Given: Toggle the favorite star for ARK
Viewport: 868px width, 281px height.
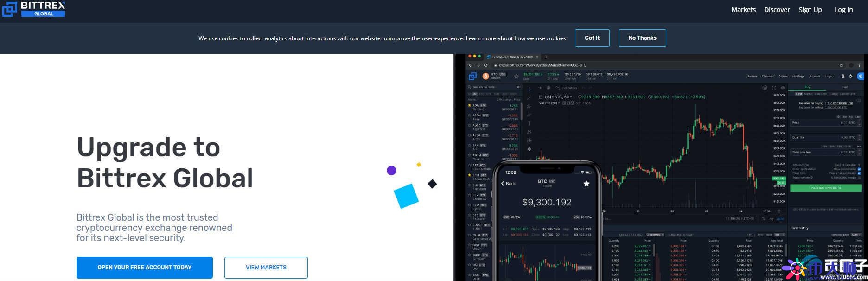Looking at the screenshot, I should [469, 146].
